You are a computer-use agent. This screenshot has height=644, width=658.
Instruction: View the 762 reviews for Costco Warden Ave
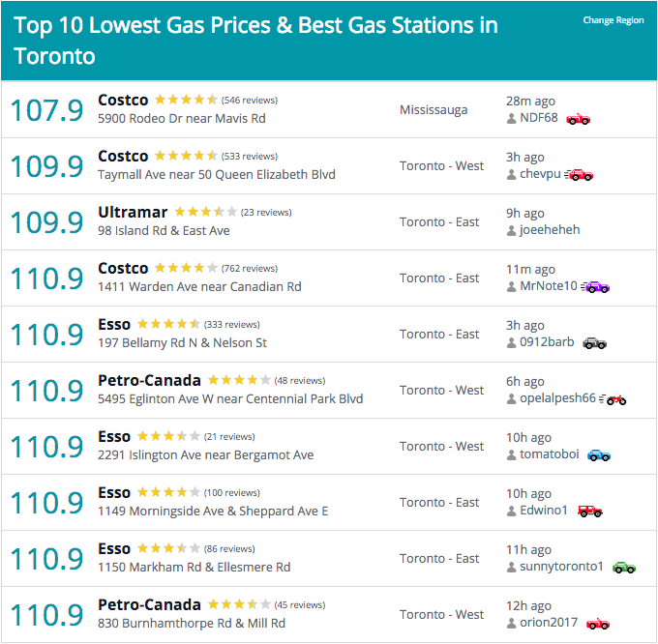tap(250, 269)
